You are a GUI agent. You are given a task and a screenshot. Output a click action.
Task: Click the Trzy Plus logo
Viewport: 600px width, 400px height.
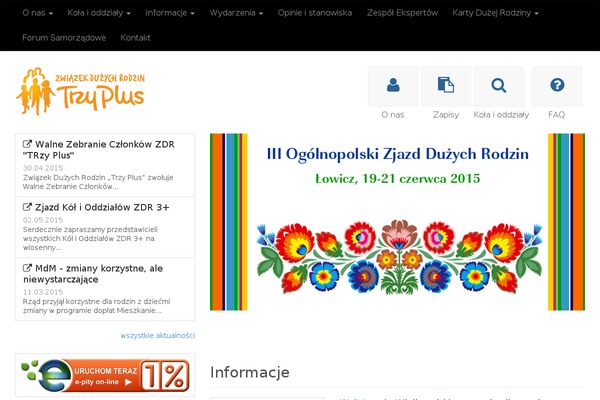80,91
